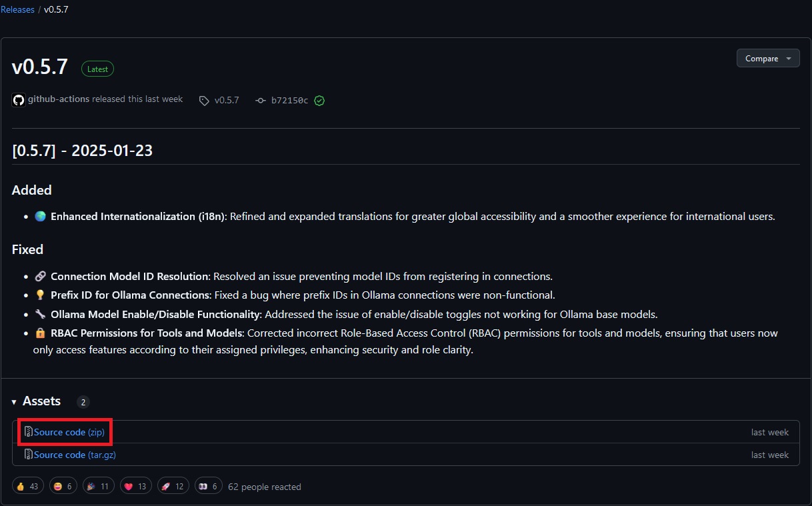Click 'RBAC Permissions for Tools and Models' text
The width and height of the screenshot is (812, 506).
[147, 333]
